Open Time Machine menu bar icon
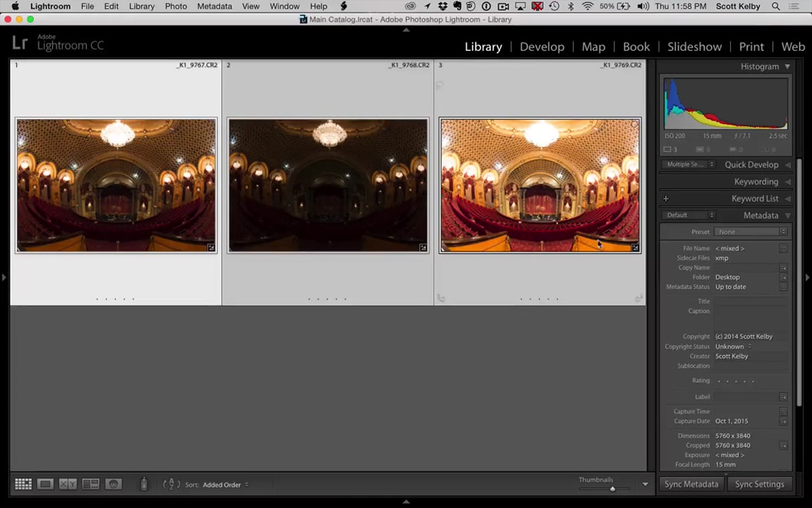 pyautogui.click(x=554, y=6)
